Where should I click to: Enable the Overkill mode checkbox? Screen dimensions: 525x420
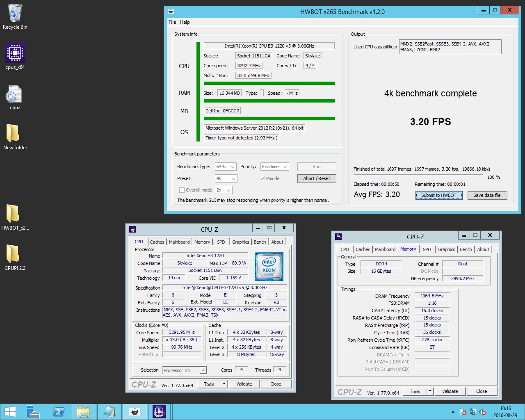182,190
